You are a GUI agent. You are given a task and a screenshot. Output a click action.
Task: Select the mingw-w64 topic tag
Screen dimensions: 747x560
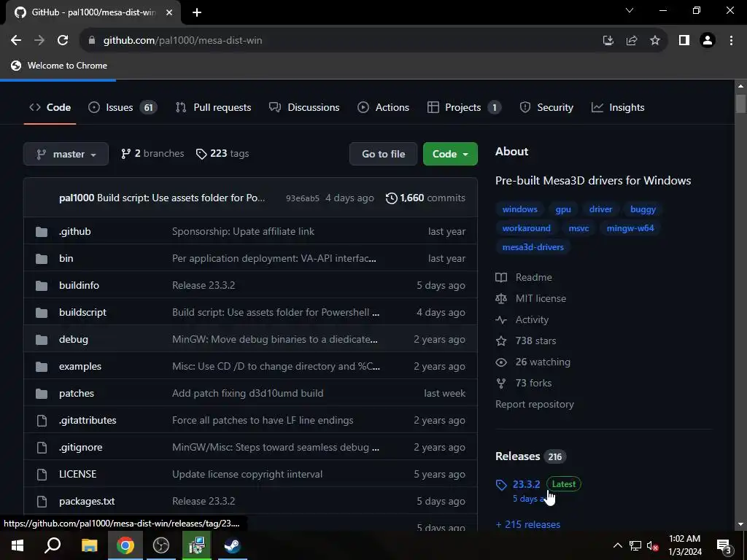(x=630, y=228)
